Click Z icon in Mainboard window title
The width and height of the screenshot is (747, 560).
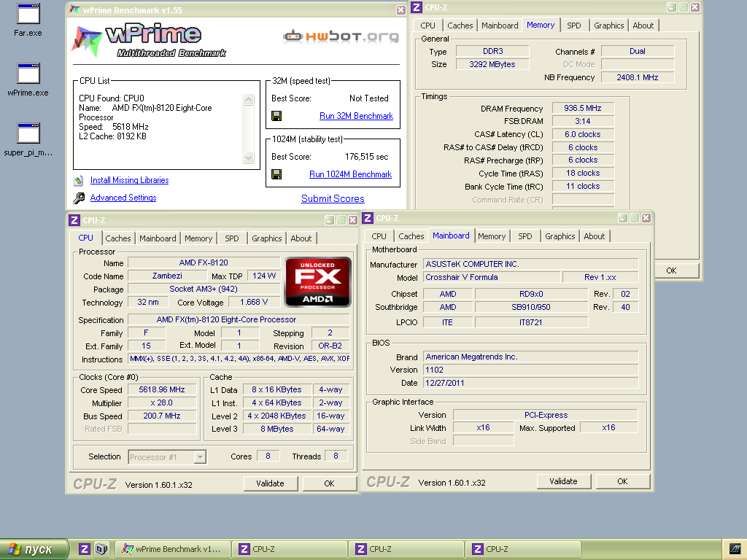point(368,218)
